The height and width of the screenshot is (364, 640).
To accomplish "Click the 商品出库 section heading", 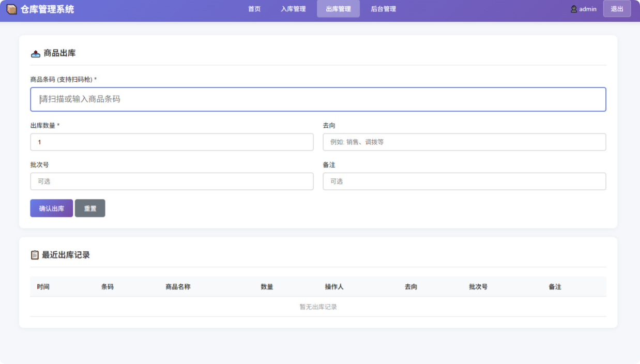I will point(59,53).
